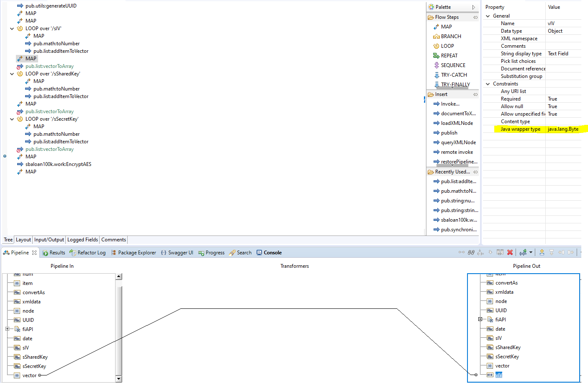Screen dimensions: 588x383
Task: Open the Package Explorer view tab
Action: coord(133,253)
